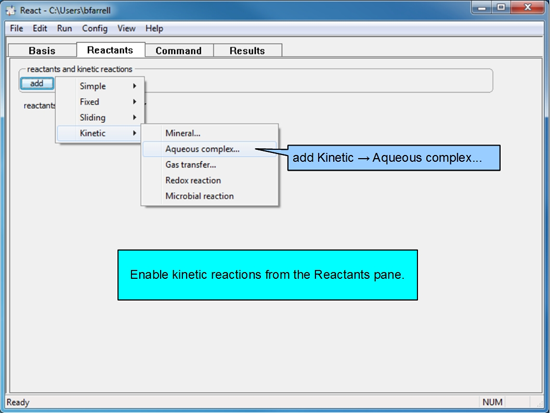Screen dimensions: 550x413
Task: Choose Mineral... from Kinetic submenu
Action: pos(210,133)
